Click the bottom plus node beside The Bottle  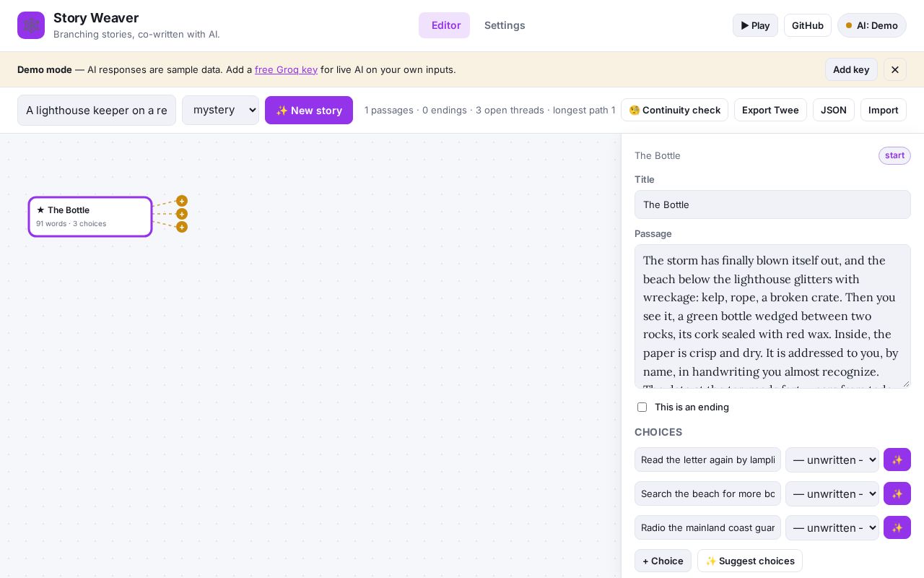click(182, 227)
